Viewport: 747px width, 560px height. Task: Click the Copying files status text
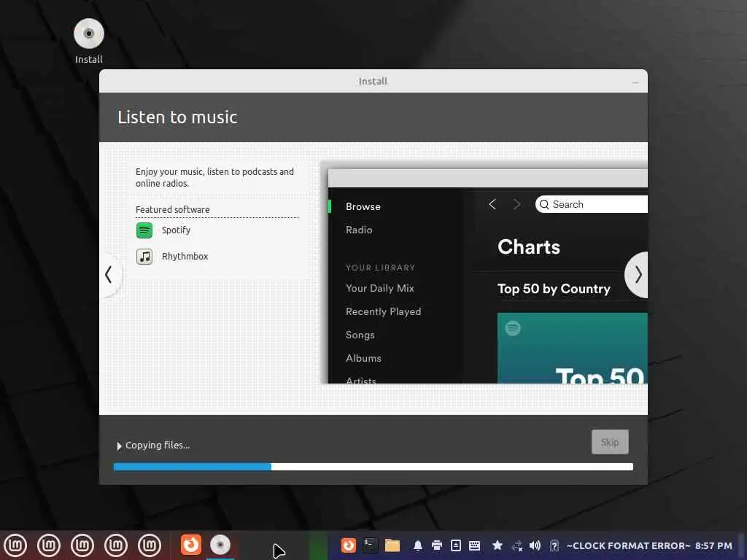(x=158, y=446)
